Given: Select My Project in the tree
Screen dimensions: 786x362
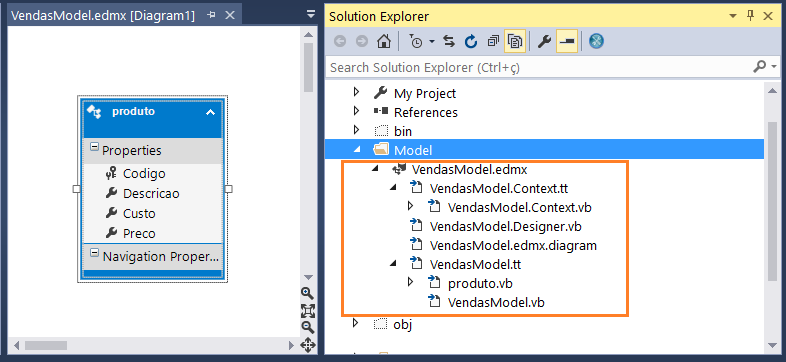Looking at the screenshot, I should [x=425, y=93].
